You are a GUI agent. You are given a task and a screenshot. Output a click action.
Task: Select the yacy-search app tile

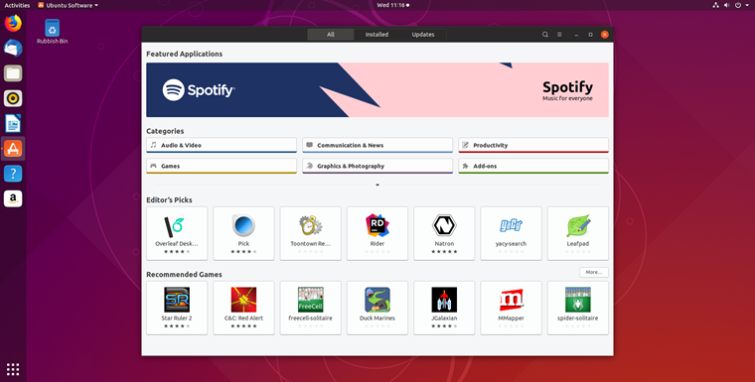(x=511, y=234)
